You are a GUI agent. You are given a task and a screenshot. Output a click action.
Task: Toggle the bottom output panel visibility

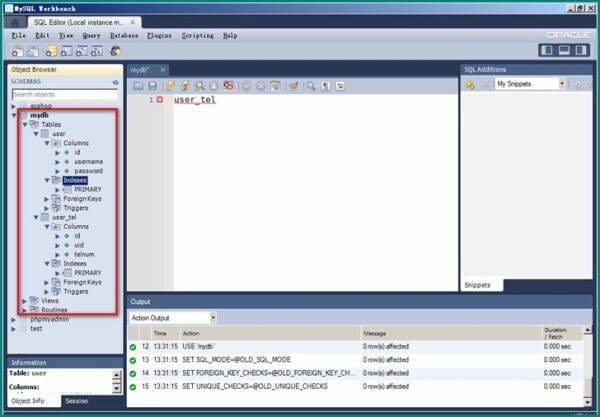[564, 50]
